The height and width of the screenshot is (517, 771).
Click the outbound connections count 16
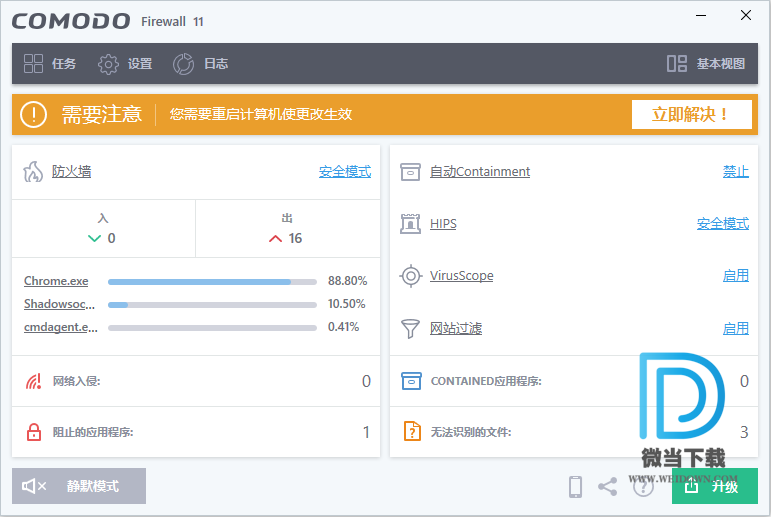point(295,239)
